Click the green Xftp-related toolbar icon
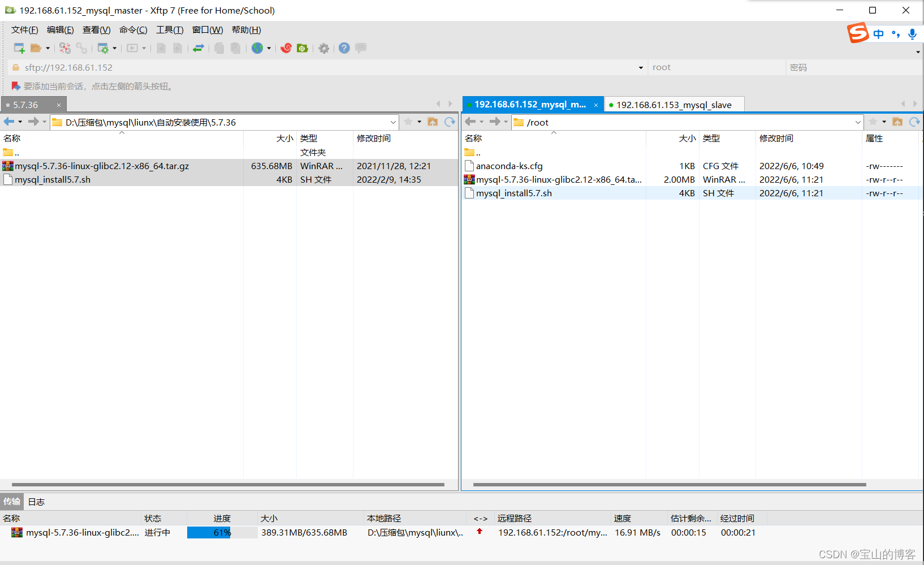This screenshot has height=565, width=924. (303, 48)
